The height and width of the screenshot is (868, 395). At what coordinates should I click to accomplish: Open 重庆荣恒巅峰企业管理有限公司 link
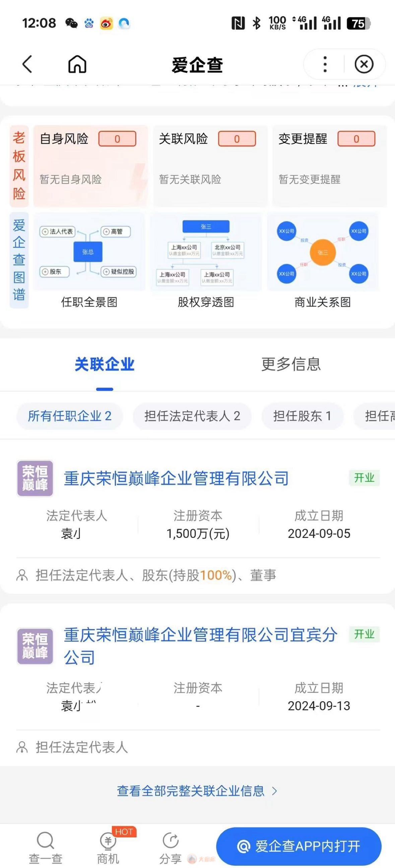pos(177,478)
